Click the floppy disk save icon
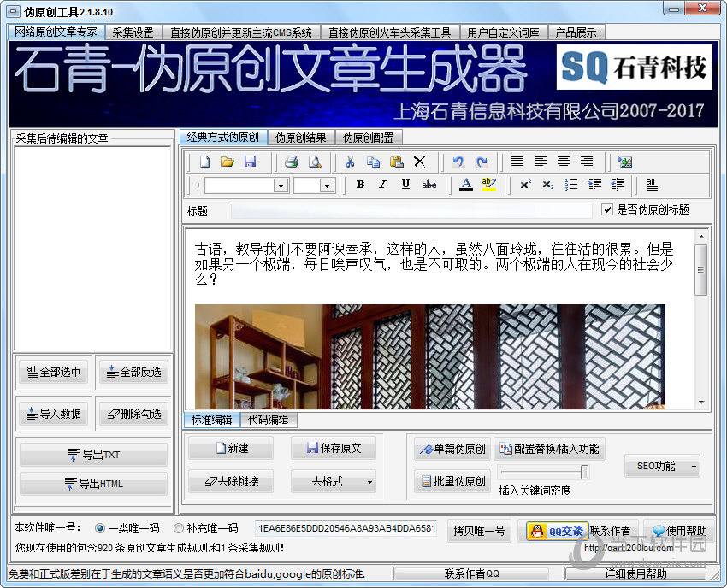The width and height of the screenshot is (727, 588). coord(251,162)
